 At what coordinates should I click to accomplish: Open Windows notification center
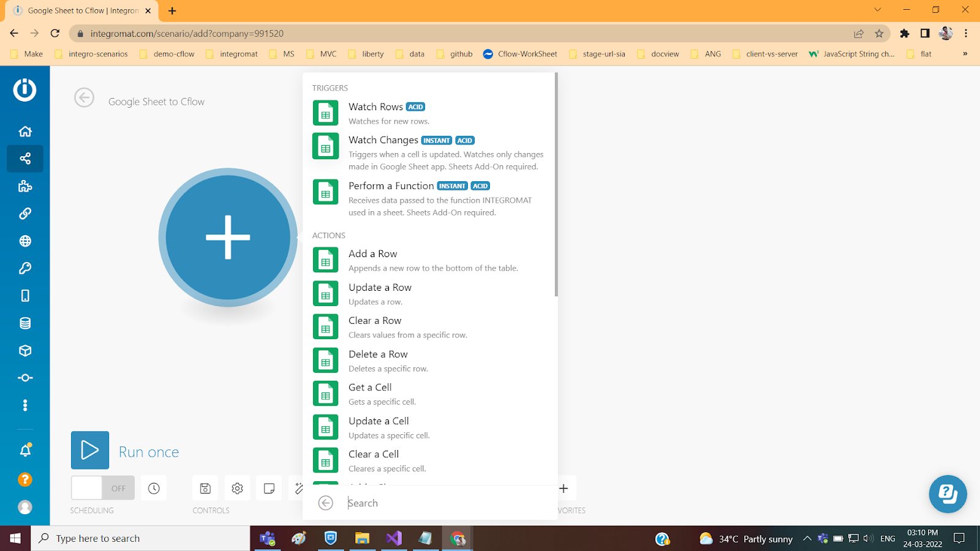(x=959, y=538)
